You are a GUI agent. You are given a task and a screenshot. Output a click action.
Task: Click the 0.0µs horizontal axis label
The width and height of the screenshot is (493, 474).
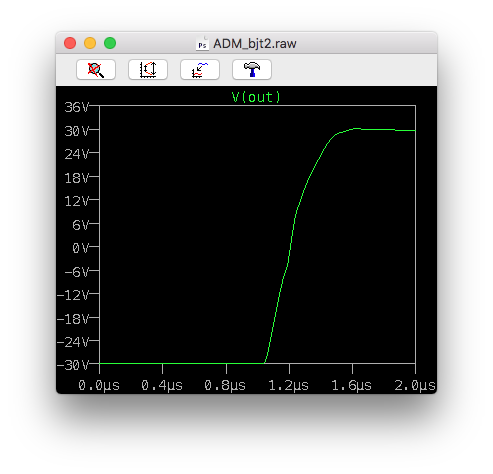pyautogui.click(x=99, y=385)
